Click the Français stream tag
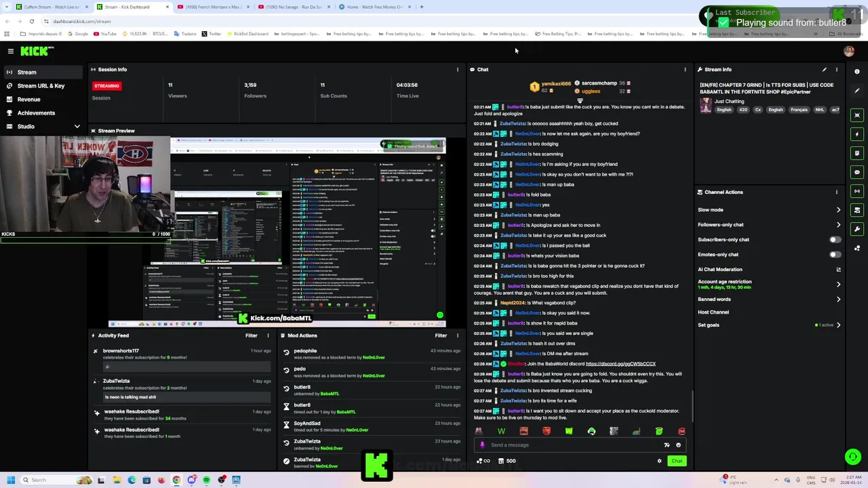The image size is (868, 488). click(x=799, y=110)
